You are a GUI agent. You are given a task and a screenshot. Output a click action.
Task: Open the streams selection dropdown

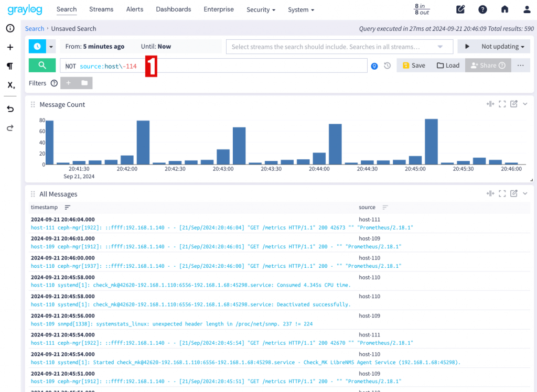(339, 47)
